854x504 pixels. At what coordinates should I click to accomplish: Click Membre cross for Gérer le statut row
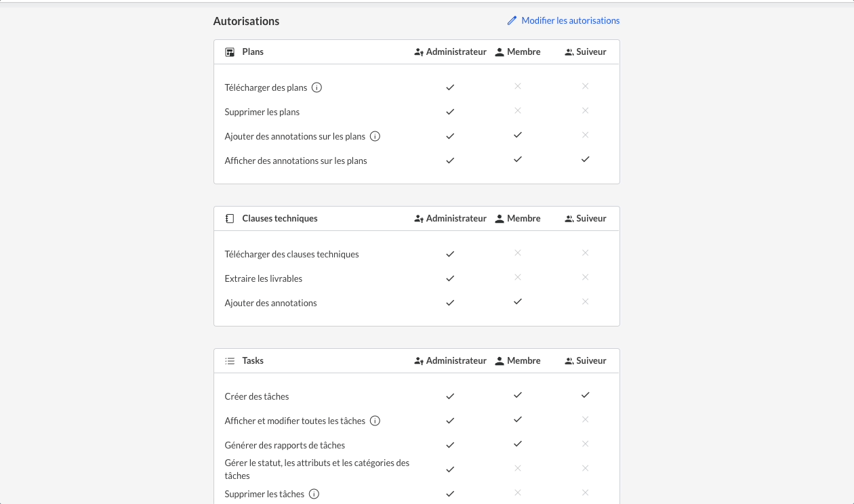click(518, 468)
